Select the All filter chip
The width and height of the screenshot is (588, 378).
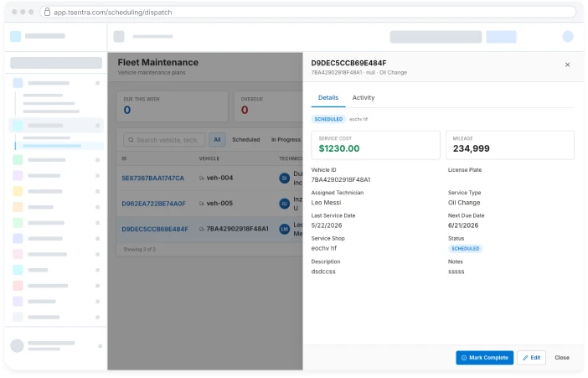pyautogui.click(x=217, y=140)
